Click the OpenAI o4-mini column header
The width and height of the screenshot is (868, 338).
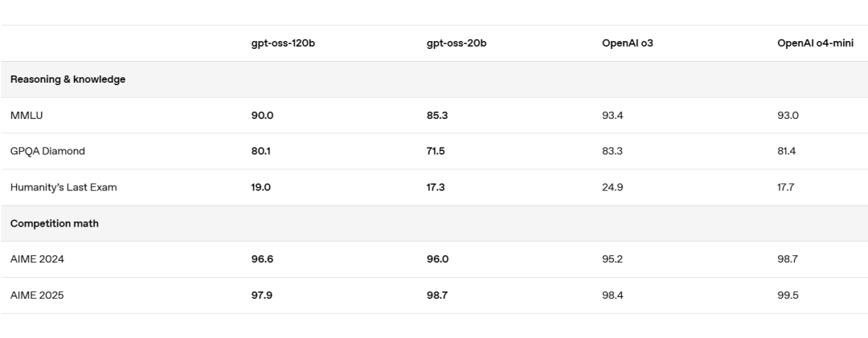pos(815,43)
